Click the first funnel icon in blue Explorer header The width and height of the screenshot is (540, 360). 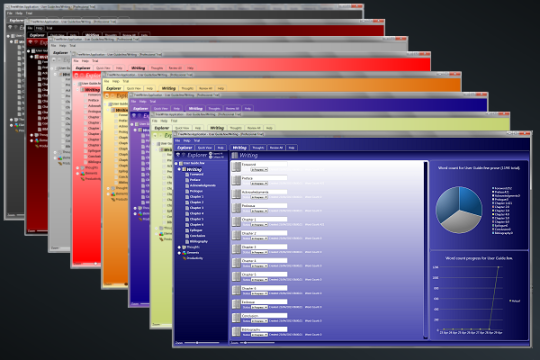click(178, 155)
